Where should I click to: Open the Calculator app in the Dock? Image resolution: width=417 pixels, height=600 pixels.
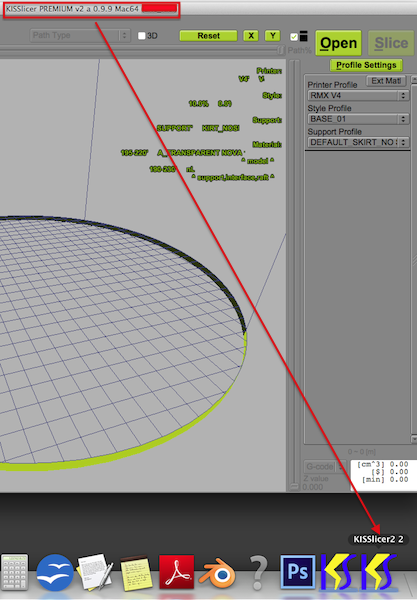click(x=14, y=572)
